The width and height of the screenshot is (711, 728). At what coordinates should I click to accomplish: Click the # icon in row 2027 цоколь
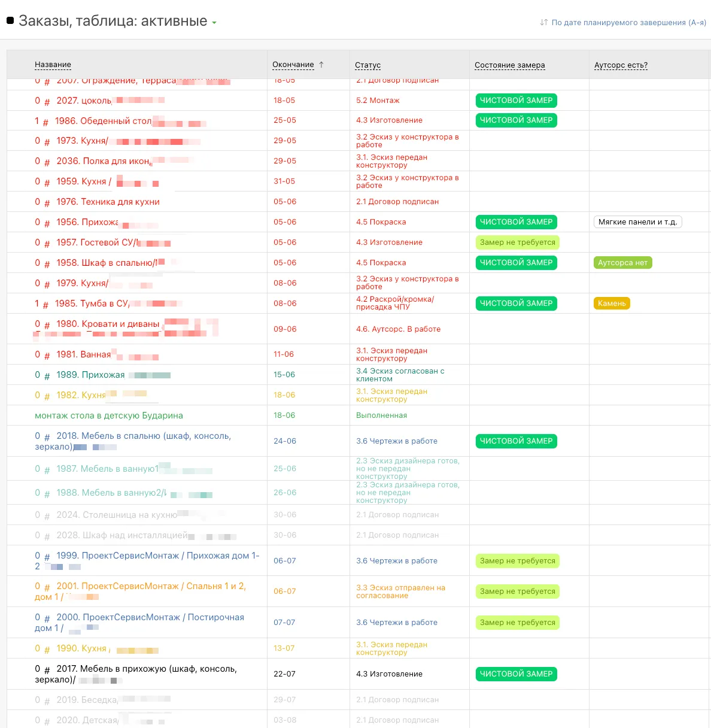tap(47, 101)
